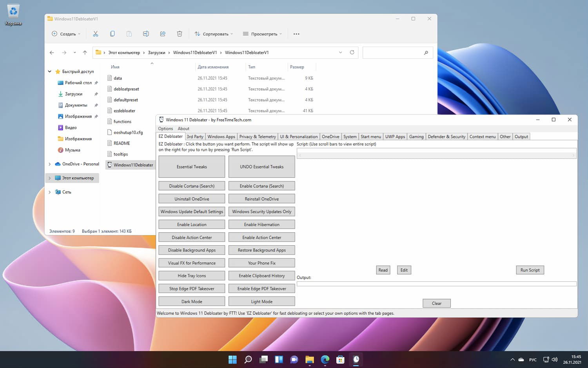This screenshot has height=368, width=588.
Task: Click the Rename icon in Explorer toolbar
Action: [x=146, y=34]
